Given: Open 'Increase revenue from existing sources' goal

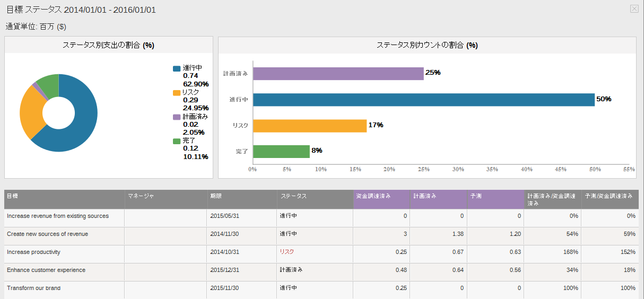Looking at the screenshot, I should (58, 216).
